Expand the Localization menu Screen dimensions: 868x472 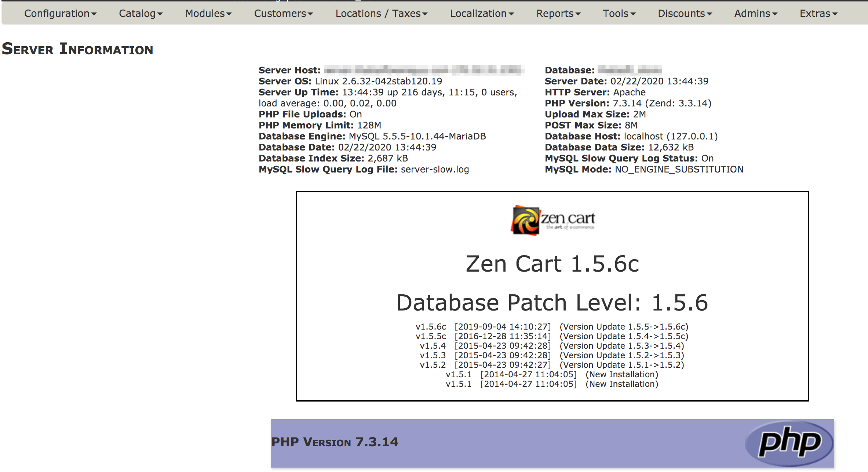482,14
